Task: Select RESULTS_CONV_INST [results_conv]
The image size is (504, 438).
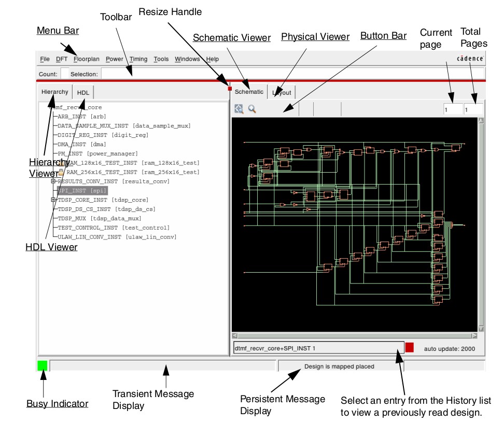Action: [x=114, y=181]
